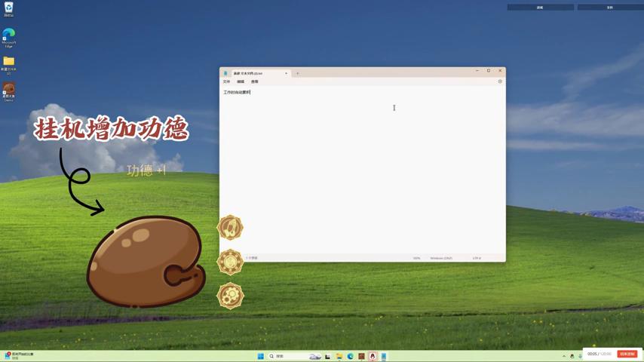Open Notepad settings gear icon
The height and width of the screenshot is (362, 644).
[x=500, y=81]
